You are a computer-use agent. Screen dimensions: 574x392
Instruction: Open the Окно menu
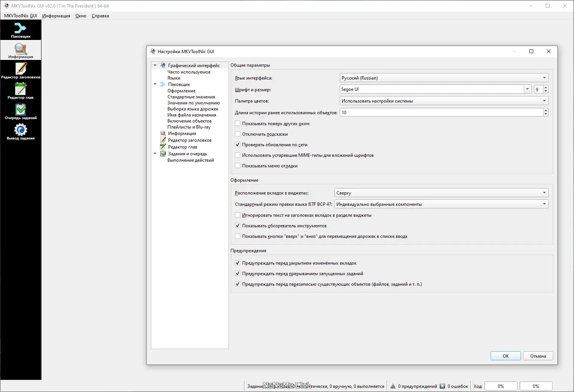click(81, 16)
